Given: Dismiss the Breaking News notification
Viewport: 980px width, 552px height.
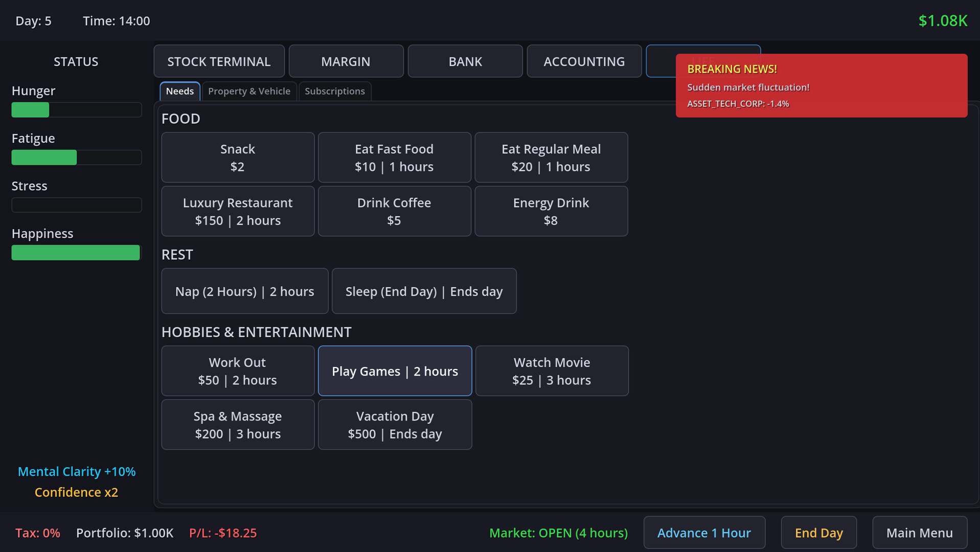Looking at the screenshot, I should point(821,86).
